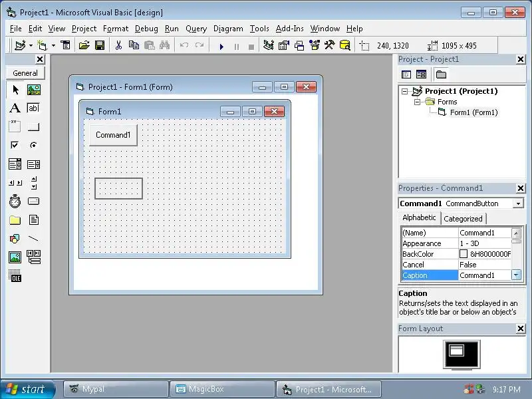Open Form Layout Window toolbar icon
Screen dimensions: 532x399
pyautogui.click(x=299, y=45)
